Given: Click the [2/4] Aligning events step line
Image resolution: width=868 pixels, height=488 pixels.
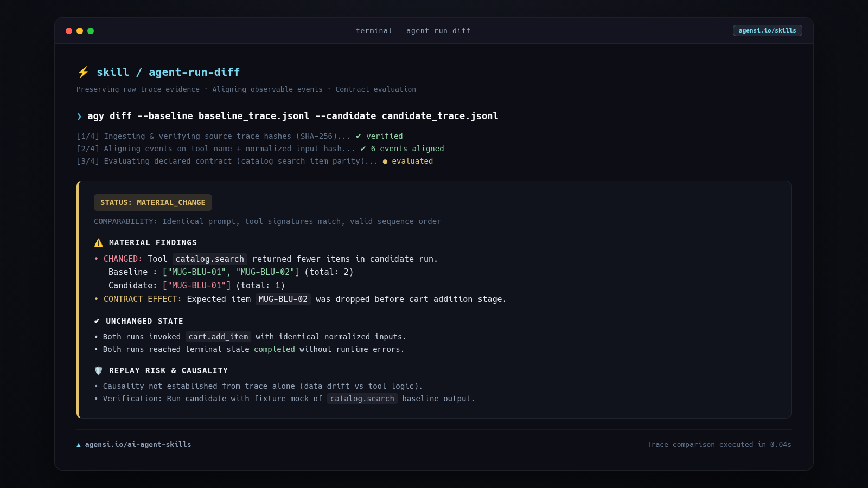Looking at the screenshot, I should click(x=260, y=149).
